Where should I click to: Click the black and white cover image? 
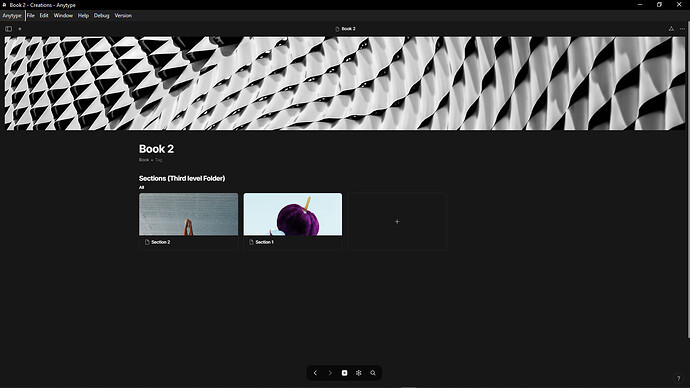pos(345,83)
